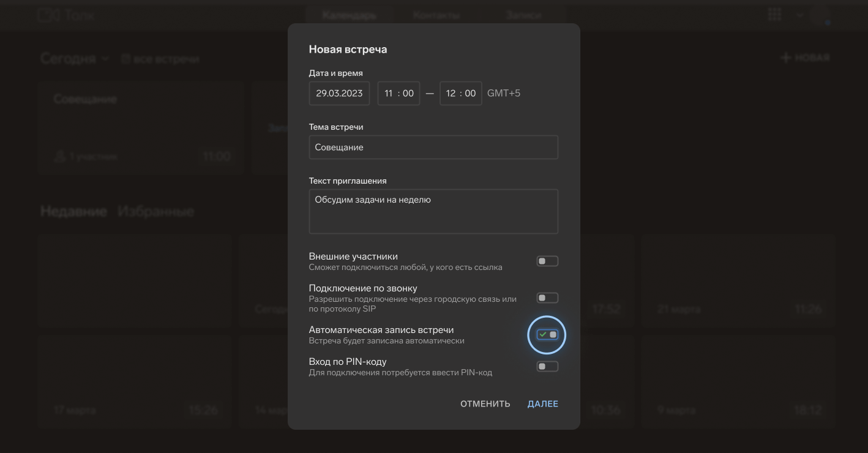This screenshot has width=868, height=453.
Task: Disable Автоматическая запись встречи switch
Action: pyautogui.click(x=547, y=335)
